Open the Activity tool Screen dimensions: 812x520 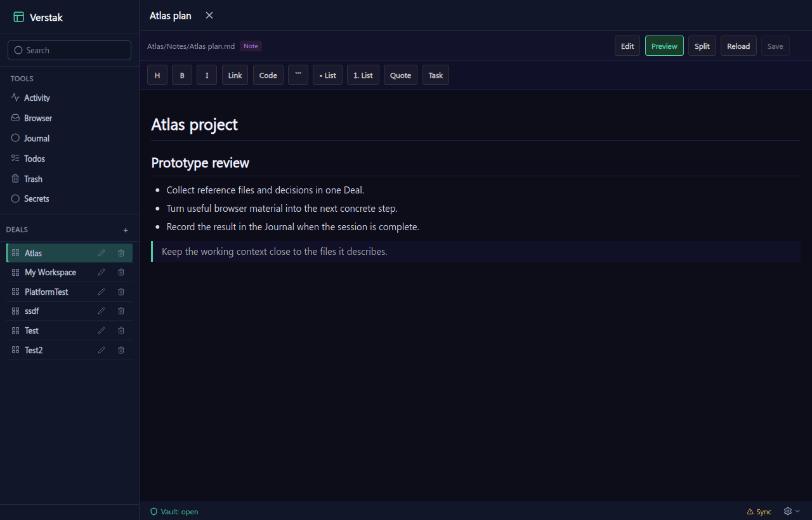tap(69, 98)
